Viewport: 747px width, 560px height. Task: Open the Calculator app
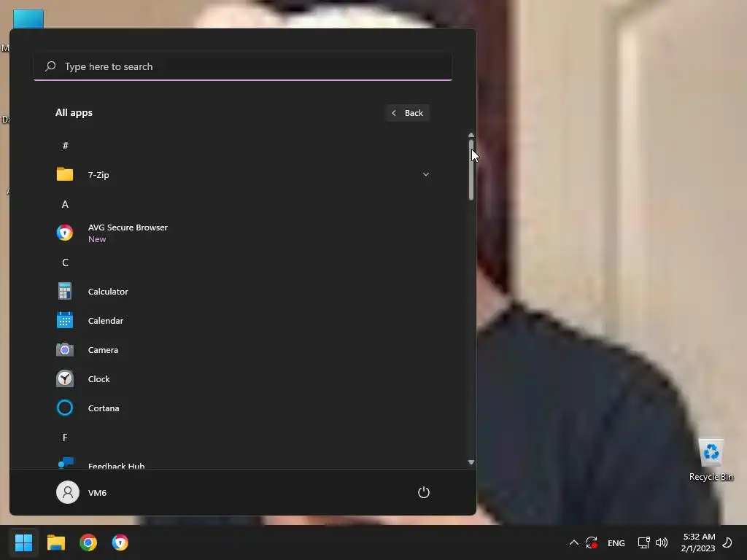point(243,292)
